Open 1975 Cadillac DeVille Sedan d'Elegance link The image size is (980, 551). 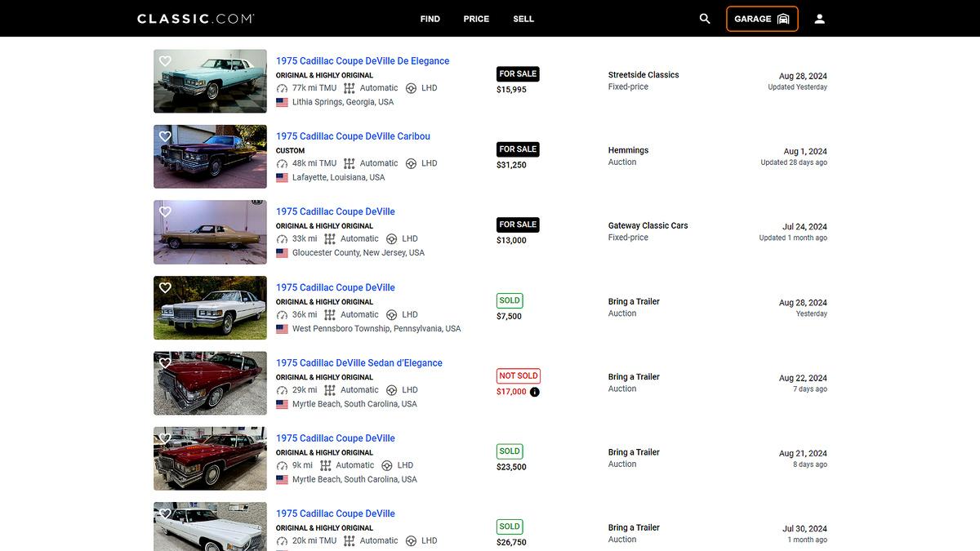tap(359, 363)
